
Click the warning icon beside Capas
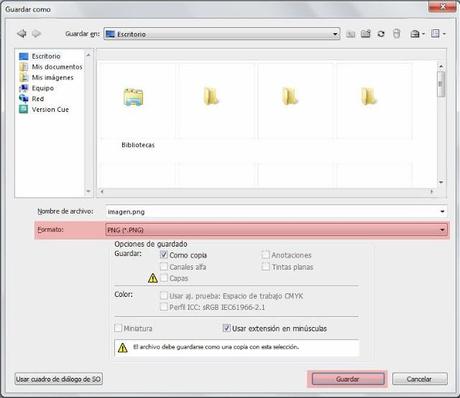(x=153, y=278)
